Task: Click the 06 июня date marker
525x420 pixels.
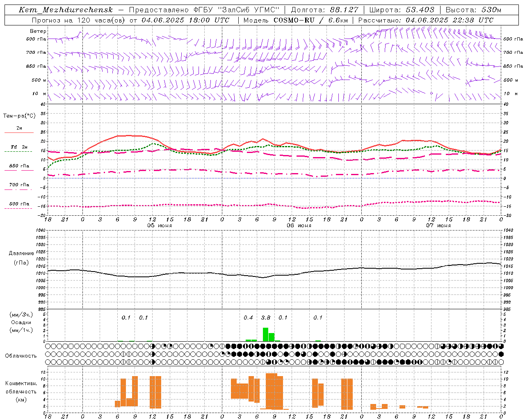Action: [299, 225]
